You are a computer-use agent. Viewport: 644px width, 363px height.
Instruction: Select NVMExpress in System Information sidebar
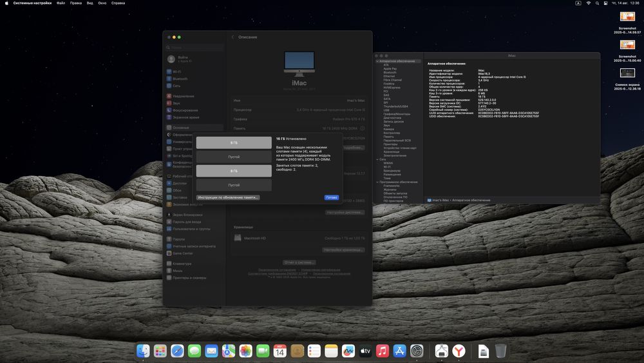click(392, 88)
